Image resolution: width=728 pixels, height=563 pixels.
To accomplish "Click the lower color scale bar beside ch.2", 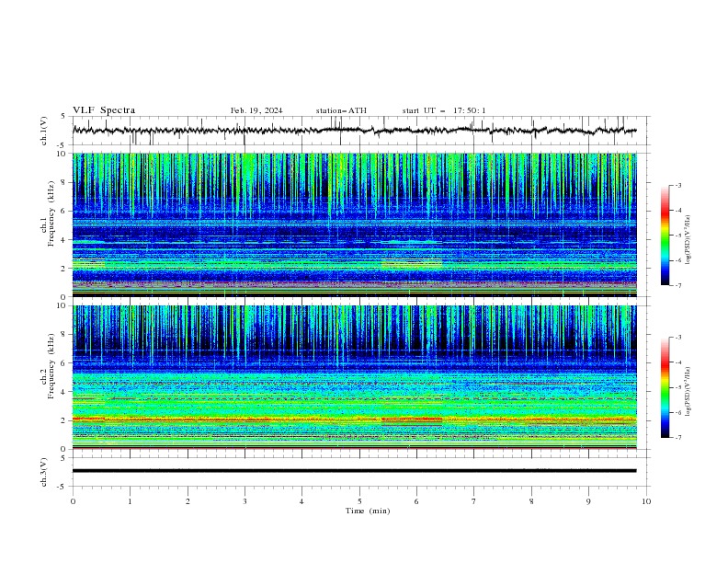I will [665, 387].
